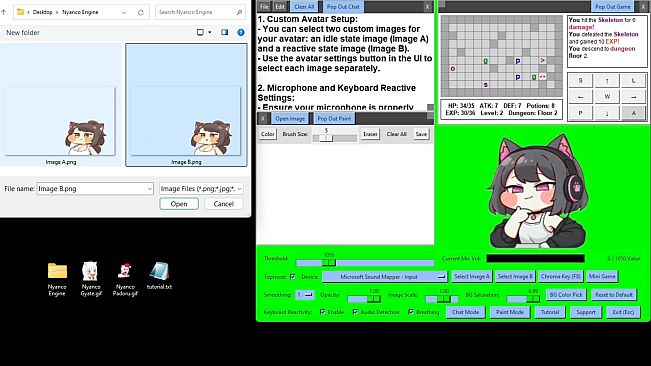
Task: Click the Open button in file dialog
Action: 179,204
